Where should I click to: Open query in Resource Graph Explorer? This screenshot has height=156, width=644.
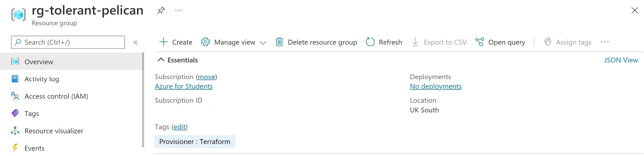coord(500,42)
